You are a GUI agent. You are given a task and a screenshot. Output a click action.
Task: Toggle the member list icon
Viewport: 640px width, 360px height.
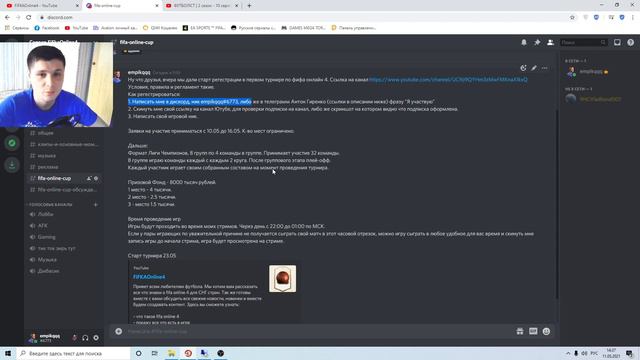pos(550,42)
